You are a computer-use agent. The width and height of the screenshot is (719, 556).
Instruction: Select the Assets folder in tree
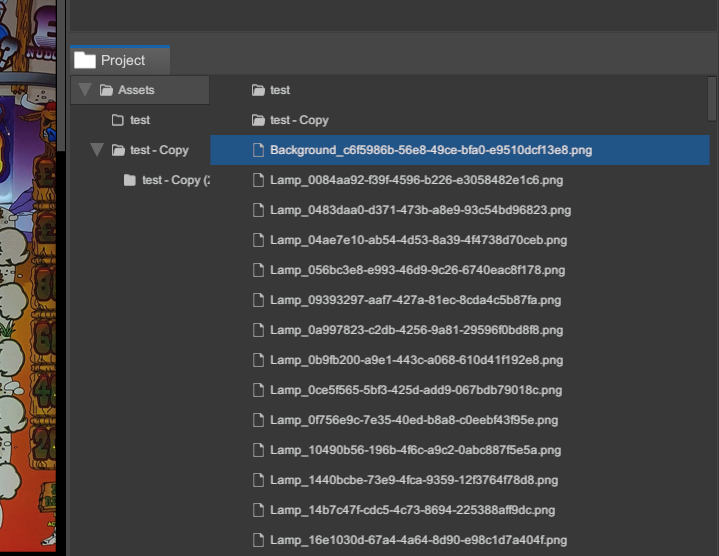136,90
